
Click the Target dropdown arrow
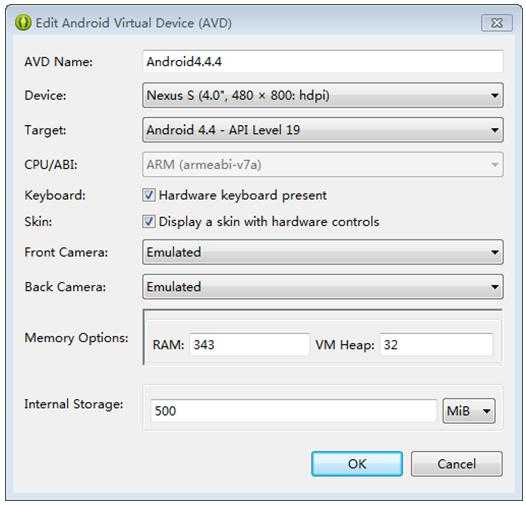494,130
